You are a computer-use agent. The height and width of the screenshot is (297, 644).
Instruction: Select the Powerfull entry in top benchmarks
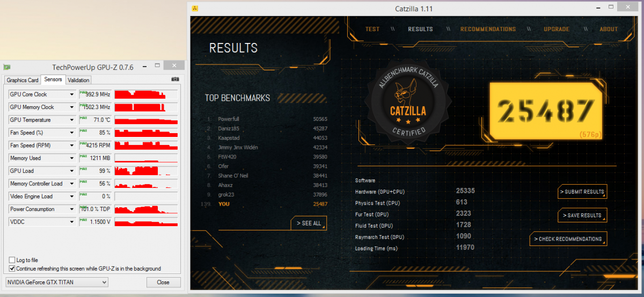coord(267,119)
